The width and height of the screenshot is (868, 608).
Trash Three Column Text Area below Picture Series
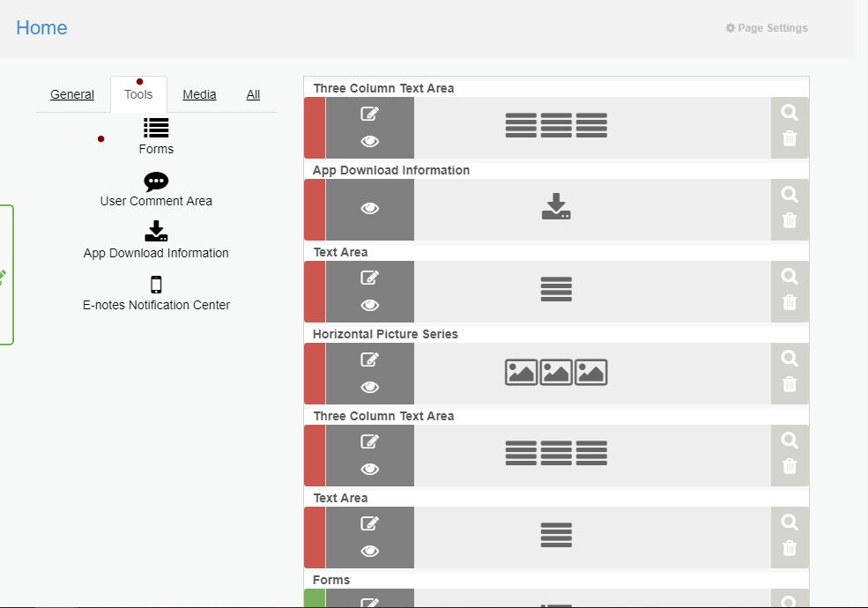[790, 465]
